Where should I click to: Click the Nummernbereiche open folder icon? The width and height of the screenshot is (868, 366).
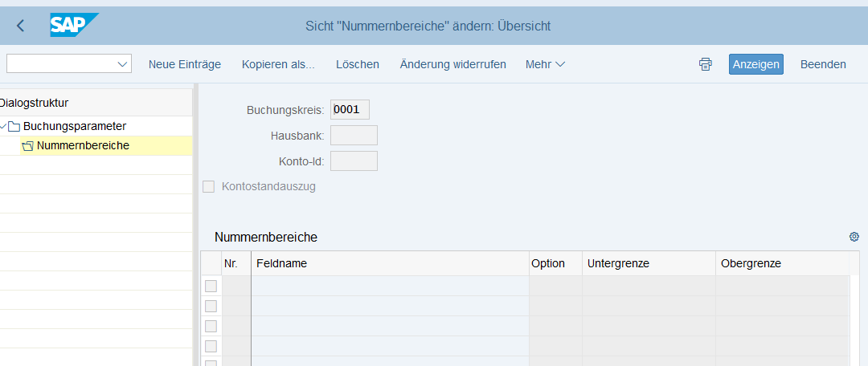(x=27, y=146)
